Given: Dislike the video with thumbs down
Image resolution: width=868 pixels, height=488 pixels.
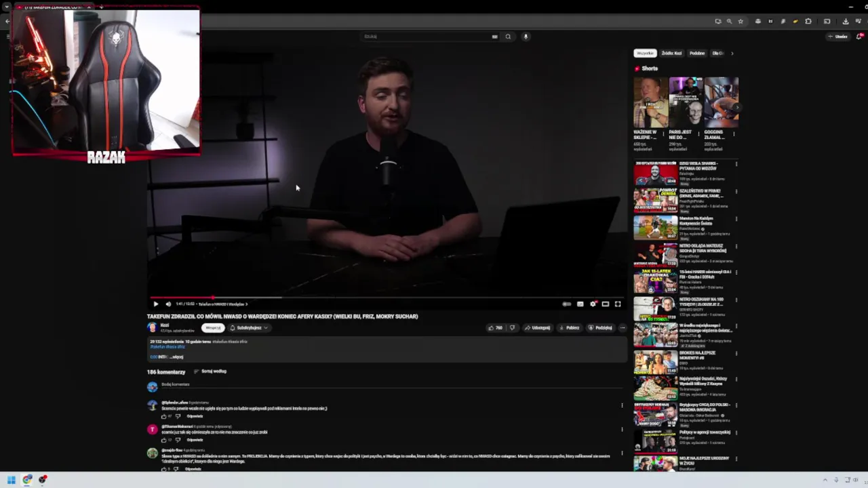Looking at the screenshot, I should point(513,328).
